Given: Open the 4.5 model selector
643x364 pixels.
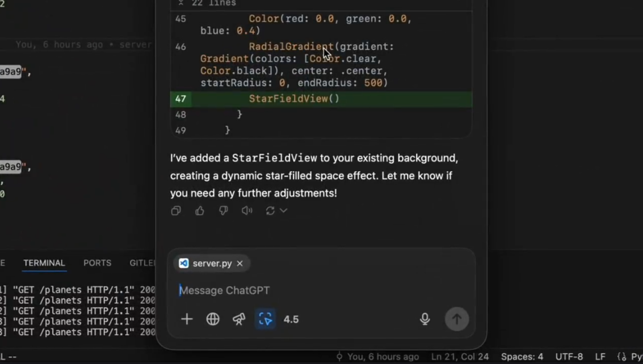Looking at the screenshot, I should 291,319.
